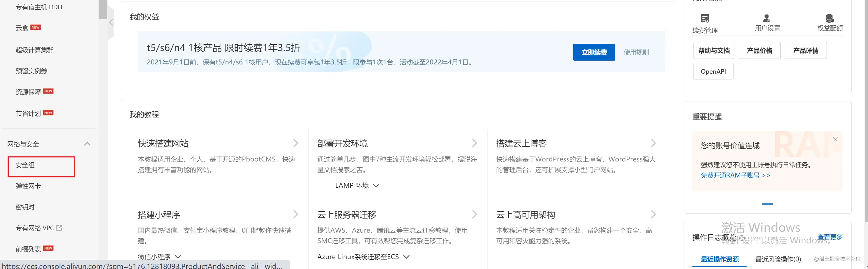Open the 云上高可用架构 tutorial arrow

pyautogui.click(x=653, y=215)
